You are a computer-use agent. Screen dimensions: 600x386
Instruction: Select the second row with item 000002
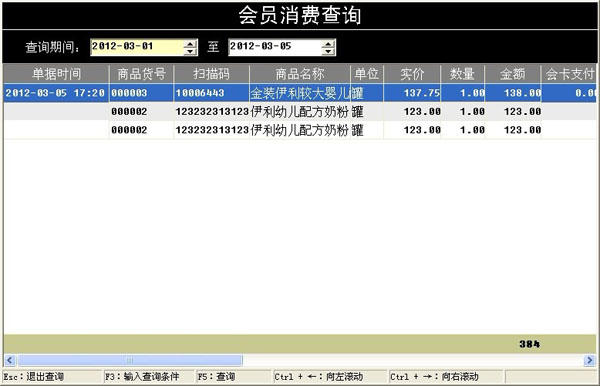point(300,130)
